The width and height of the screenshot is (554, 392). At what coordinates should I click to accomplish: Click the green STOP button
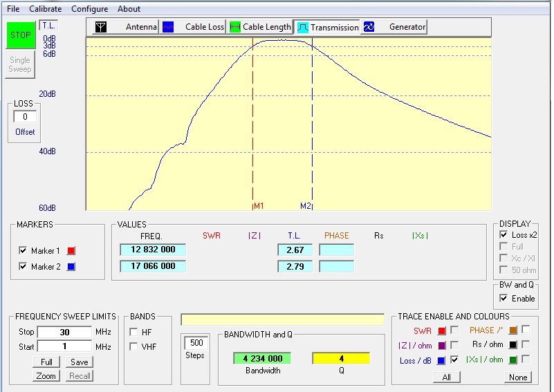(20, 35)
